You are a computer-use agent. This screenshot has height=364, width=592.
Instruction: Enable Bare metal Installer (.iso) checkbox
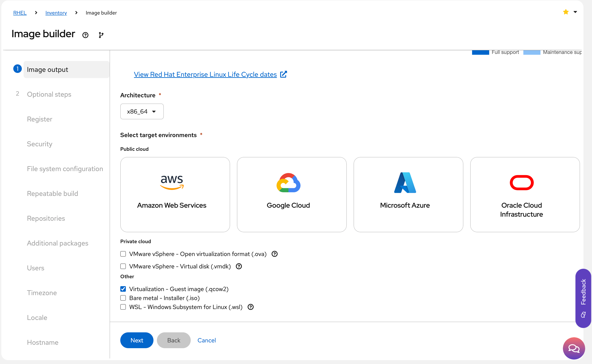[123, 298]
